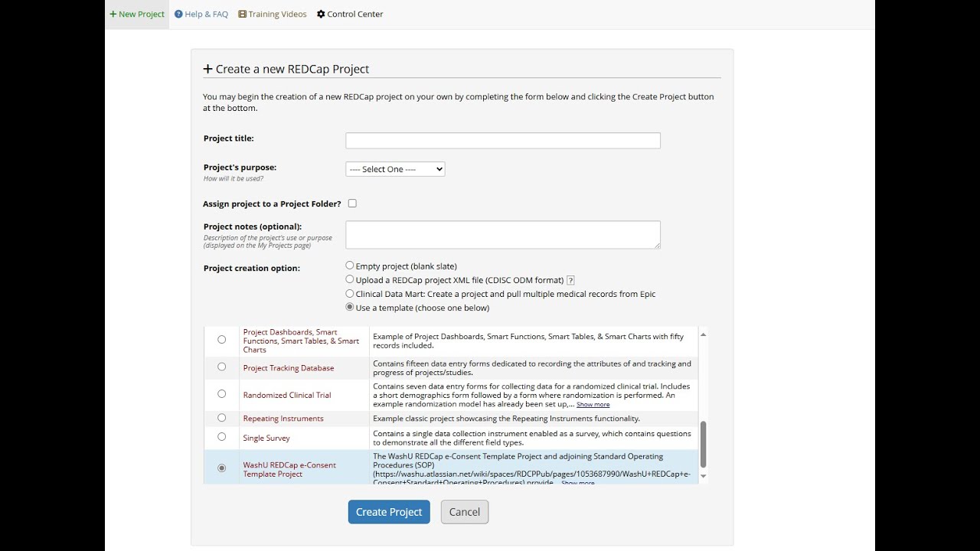Open Help & FAQ page
The width and height of the screenshot is (980, 551).
201,14
